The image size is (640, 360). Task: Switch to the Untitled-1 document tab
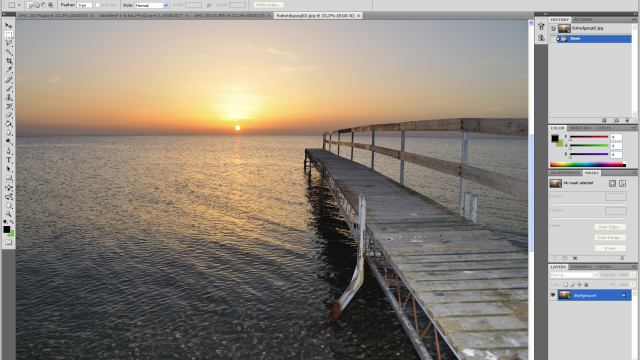(141, 15)
